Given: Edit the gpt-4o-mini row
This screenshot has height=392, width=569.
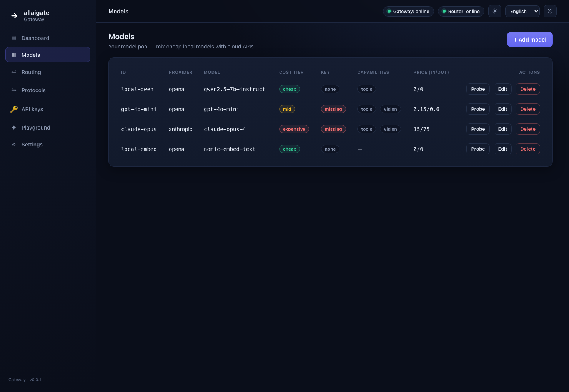Looking at the screenshot, I should (x=502, y=109).
